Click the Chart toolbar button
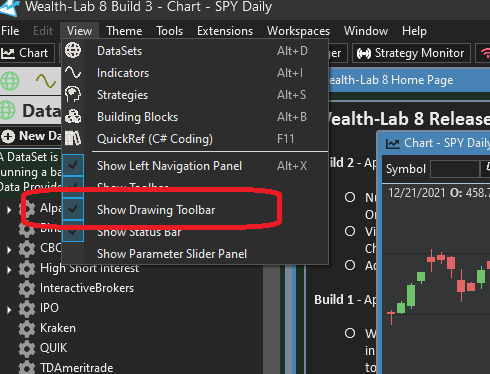The image size is (490, 374). coord(27,53)
